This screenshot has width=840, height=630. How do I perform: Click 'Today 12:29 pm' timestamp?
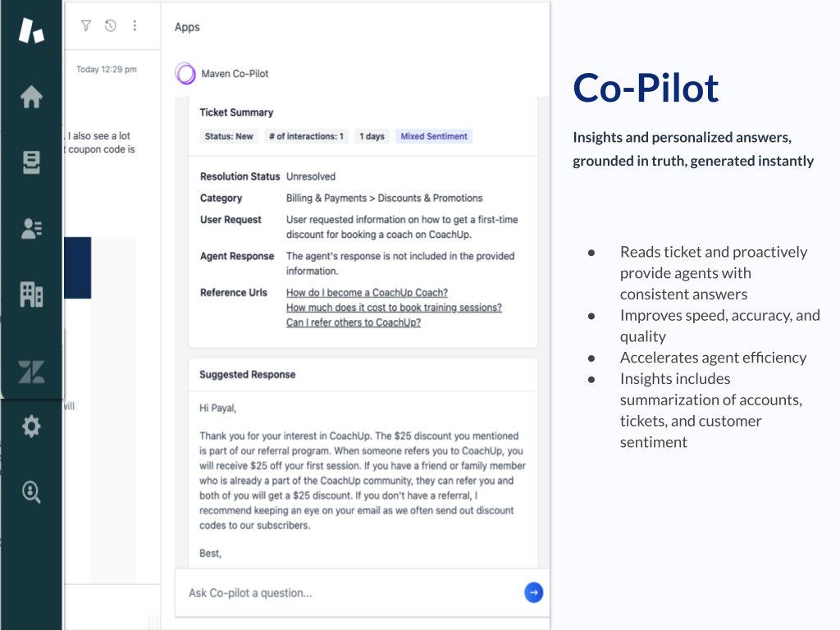point(106,69)
